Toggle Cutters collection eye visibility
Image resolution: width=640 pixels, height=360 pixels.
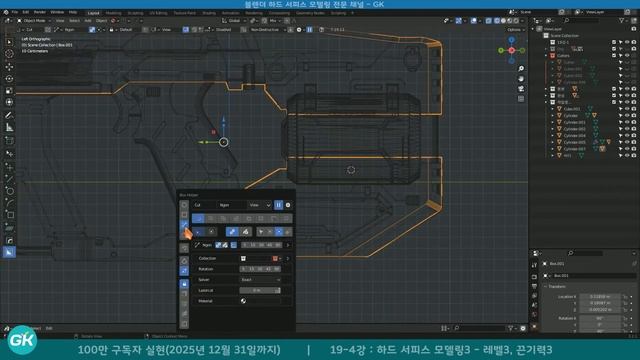[627, 56]
